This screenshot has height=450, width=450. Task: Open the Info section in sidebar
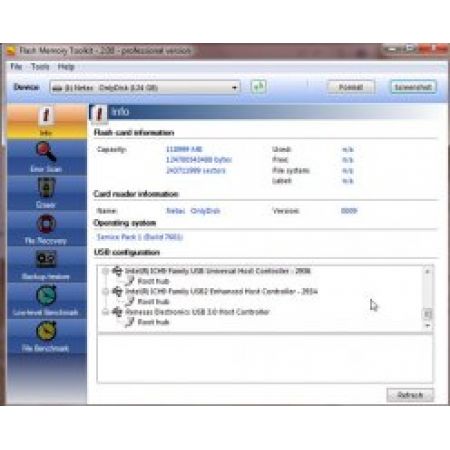coord(46,121)
